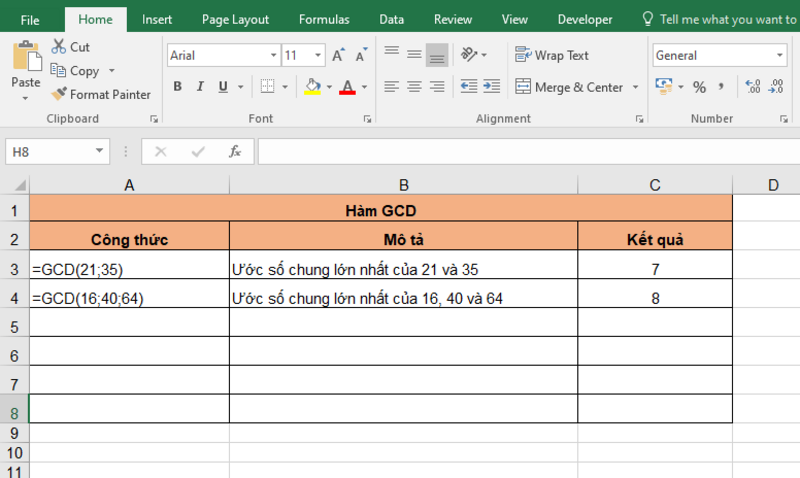Align text left
800x478 pixels.
(x=392, y=86)
